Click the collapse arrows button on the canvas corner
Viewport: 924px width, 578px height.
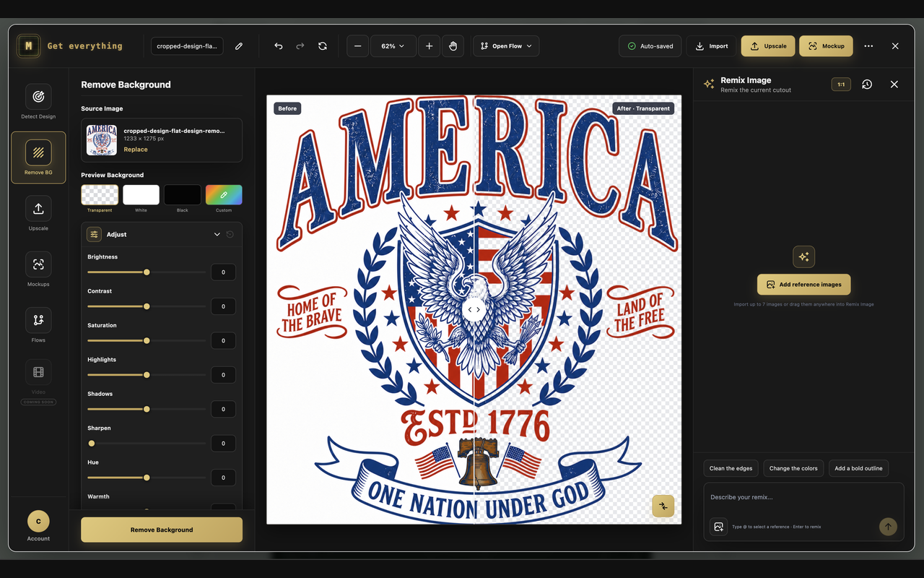coord(663,506)
